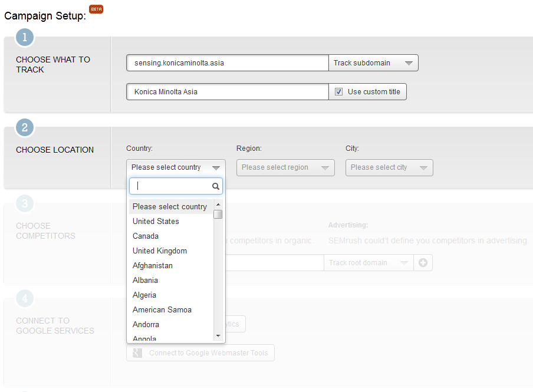The height and width of the screenshot is (392, 533).
Task: Toggle the Use custom title checkbox
Action: click(338, 91)
